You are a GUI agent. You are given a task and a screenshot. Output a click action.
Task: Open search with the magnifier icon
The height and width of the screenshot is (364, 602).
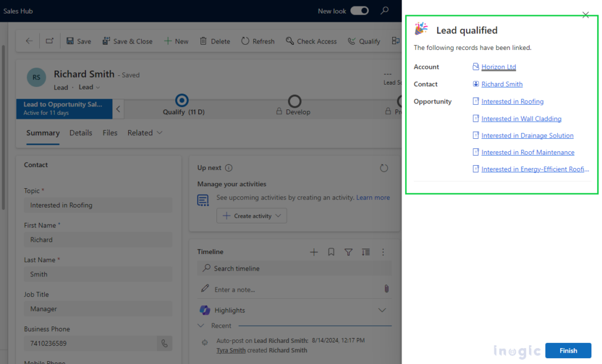pos(384,11)
